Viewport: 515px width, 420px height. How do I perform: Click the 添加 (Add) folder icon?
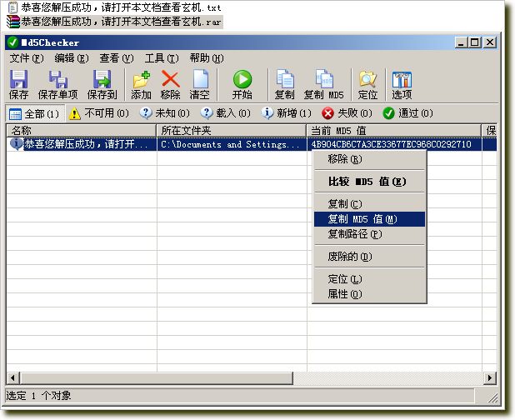(x=142, y=79)
